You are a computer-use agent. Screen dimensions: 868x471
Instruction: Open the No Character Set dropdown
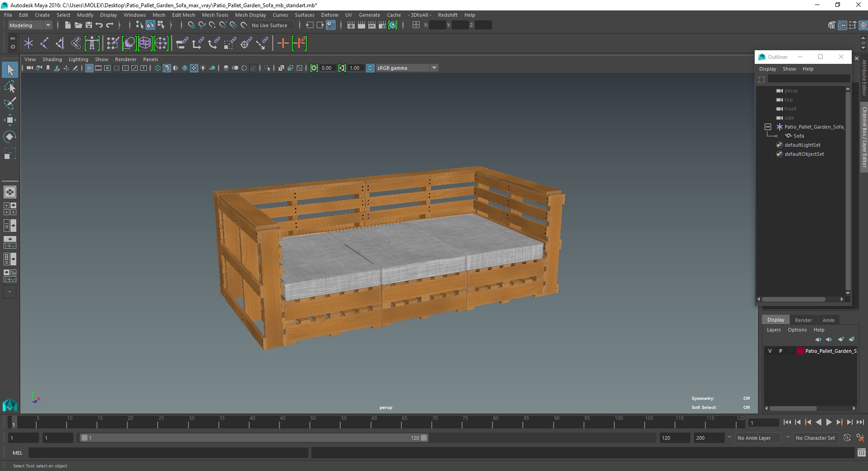815,438
